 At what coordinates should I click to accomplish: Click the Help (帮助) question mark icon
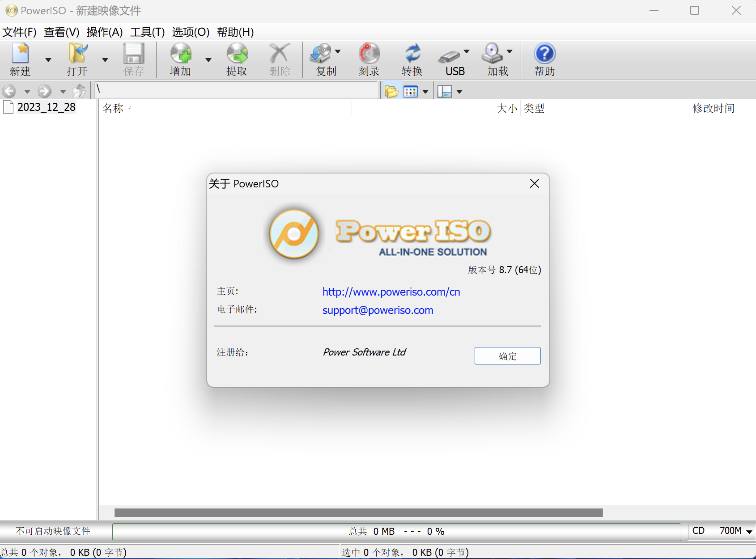click(x=544, y=54)
